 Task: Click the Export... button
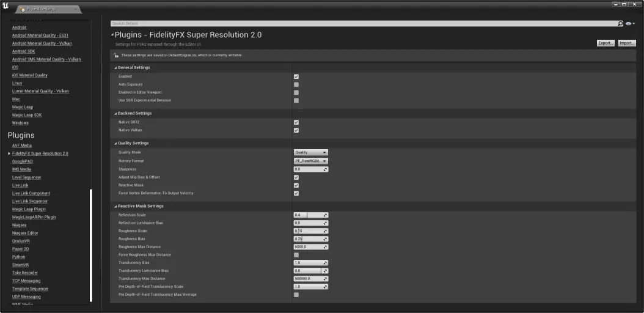tap(606, 43)
